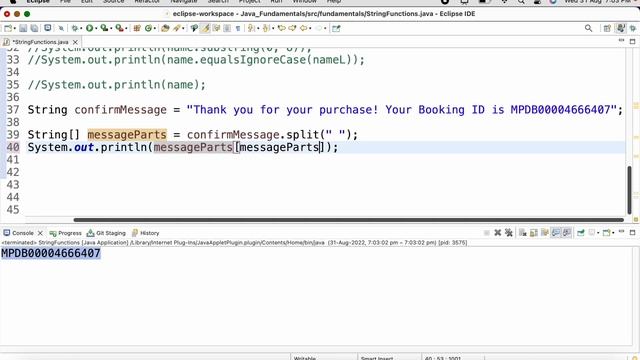Click Remove Launch X icon in console

[x=498, y=233]
